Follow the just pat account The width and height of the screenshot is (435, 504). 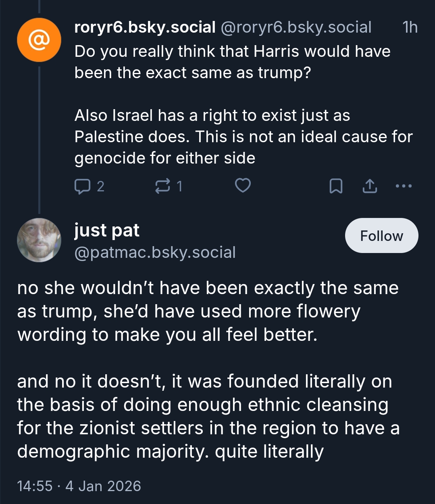381,236
